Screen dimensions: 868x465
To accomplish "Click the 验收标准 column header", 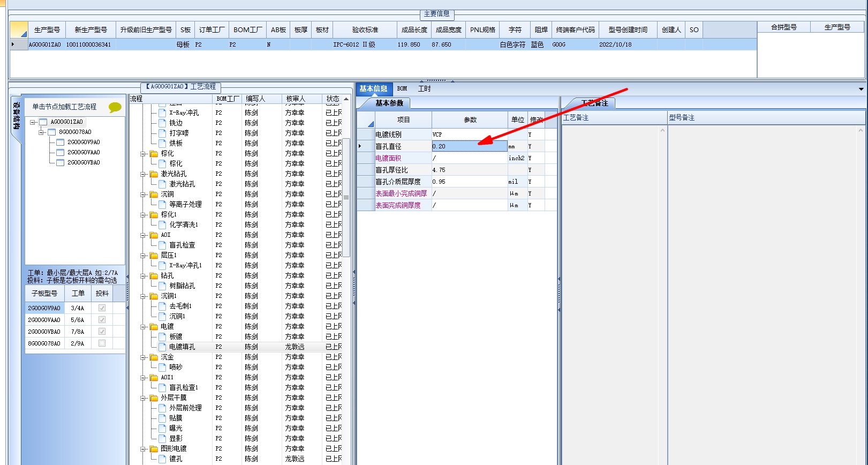I will pos(365,30).
